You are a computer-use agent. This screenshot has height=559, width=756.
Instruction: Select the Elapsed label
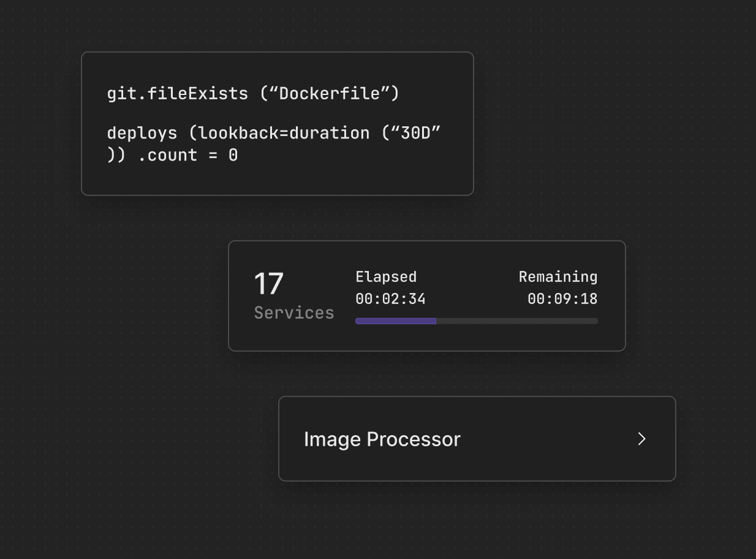(386, 277)
